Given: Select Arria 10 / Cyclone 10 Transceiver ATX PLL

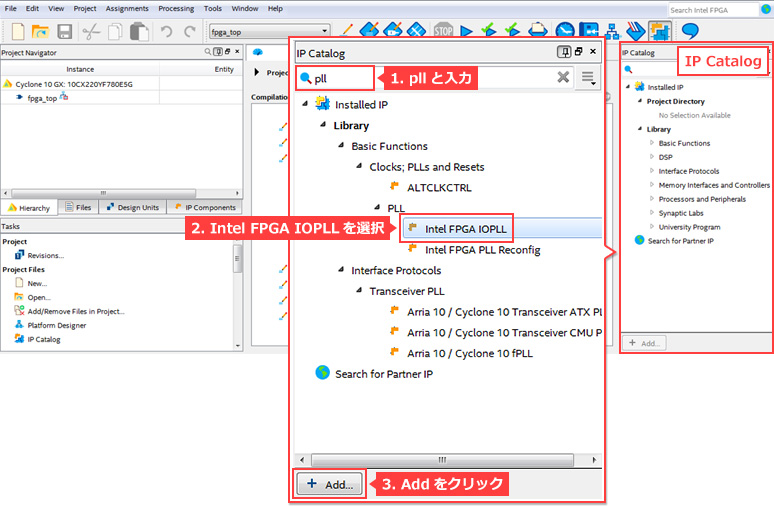Looking at the screenshot, I should (x=504, y=312).
